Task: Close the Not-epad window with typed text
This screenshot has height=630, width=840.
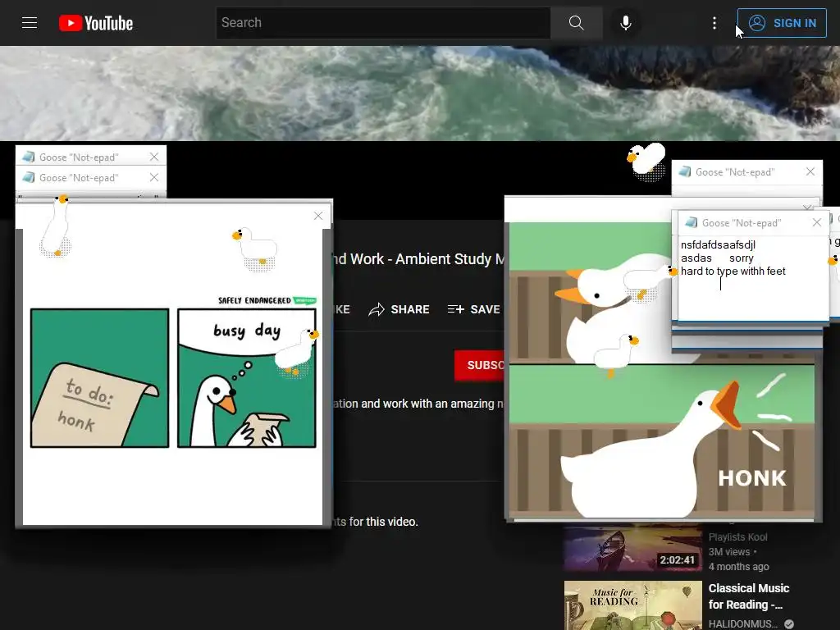Action: [x=817, y=222]
